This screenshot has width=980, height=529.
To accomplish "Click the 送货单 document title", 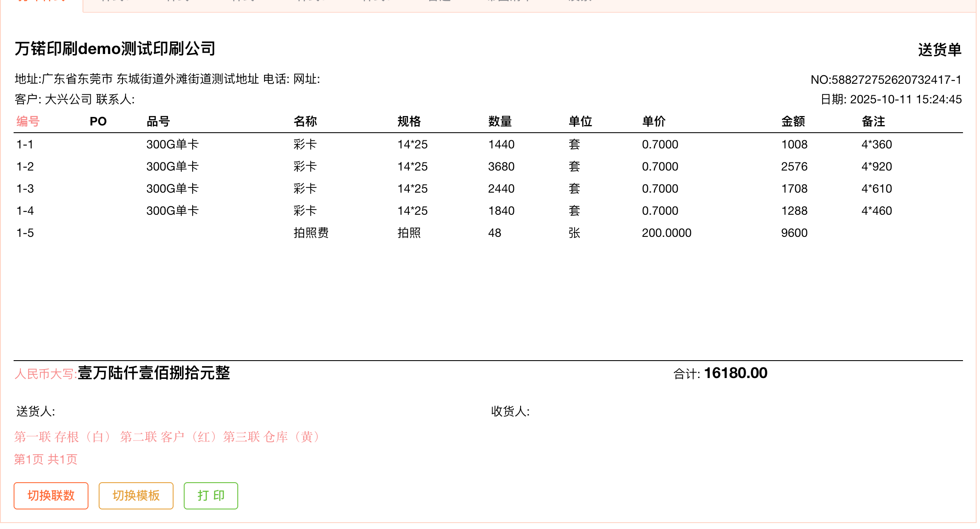I will 939,50.
